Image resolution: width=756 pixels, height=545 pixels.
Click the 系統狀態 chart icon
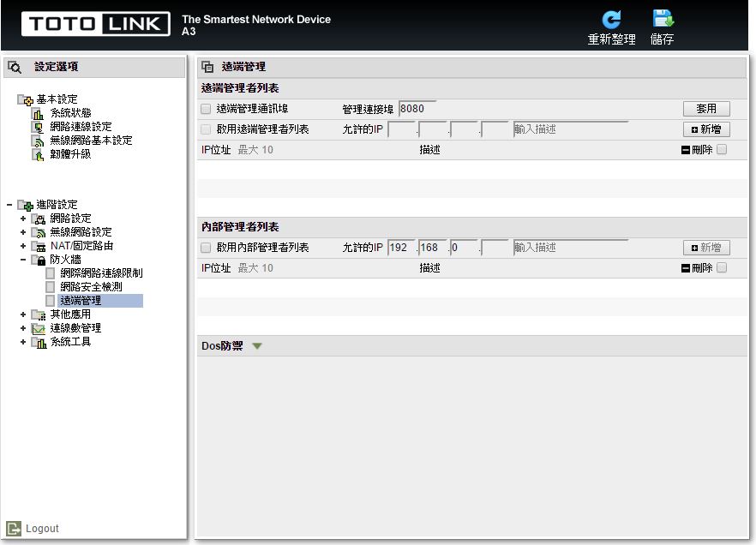point(38,114)
